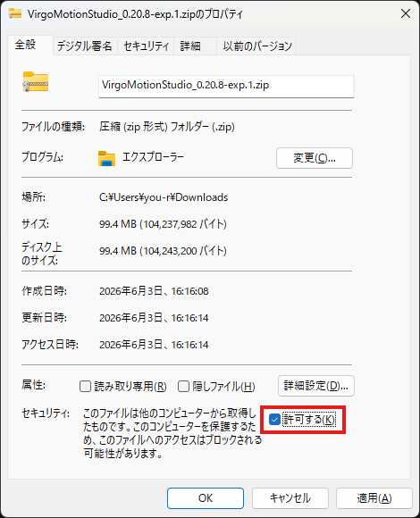The image size is (420, 518).
Task: Click the キャンセル button
Action: point(290,498)
